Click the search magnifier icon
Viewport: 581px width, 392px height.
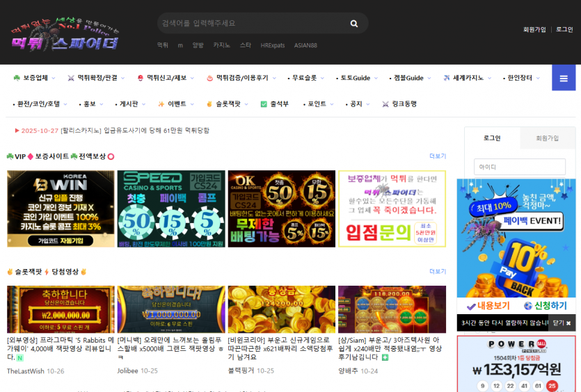[x=354, y=24]
